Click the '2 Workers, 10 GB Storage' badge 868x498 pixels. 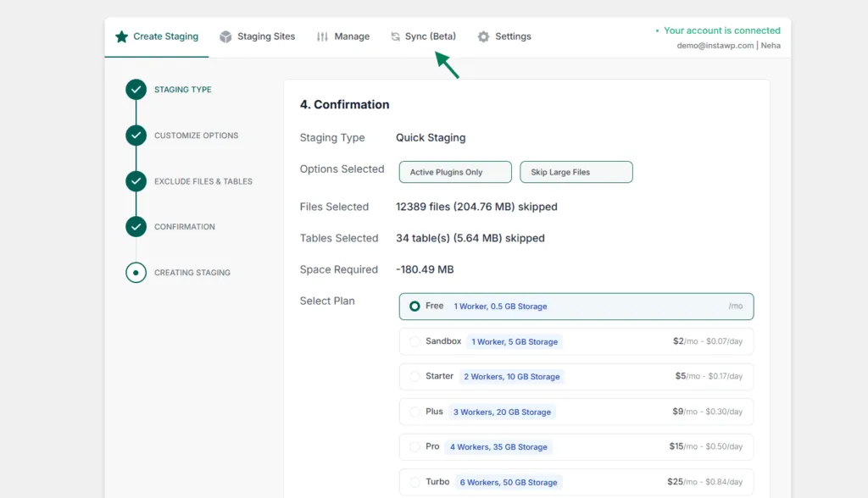(x=511, y=377)
